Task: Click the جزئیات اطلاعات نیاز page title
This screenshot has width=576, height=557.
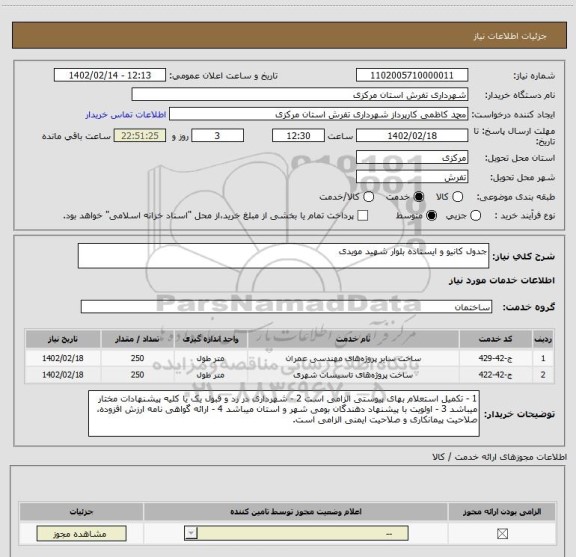Action: (x=510, y=36)
